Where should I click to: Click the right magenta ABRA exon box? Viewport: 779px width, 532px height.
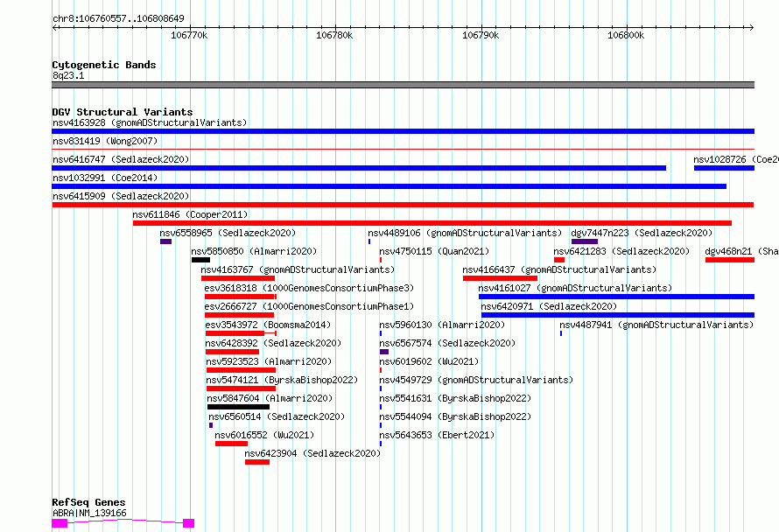click(x=188, y=523)
